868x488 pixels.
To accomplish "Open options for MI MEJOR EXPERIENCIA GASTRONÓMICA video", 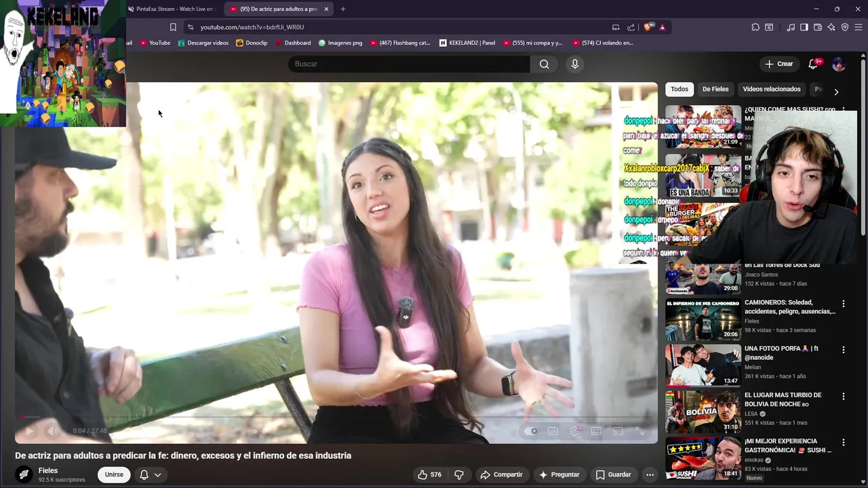I will point(844,442).
